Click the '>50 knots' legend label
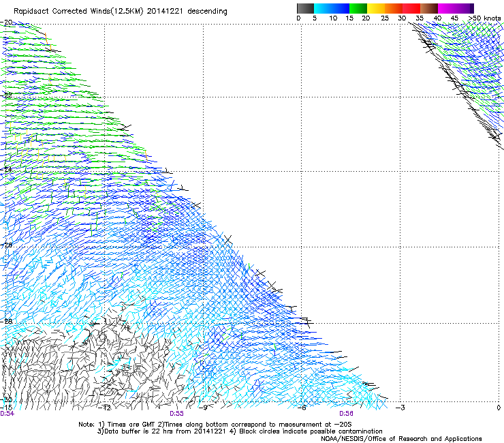This screenshot has width=504, height=443. tap(484, 18)
